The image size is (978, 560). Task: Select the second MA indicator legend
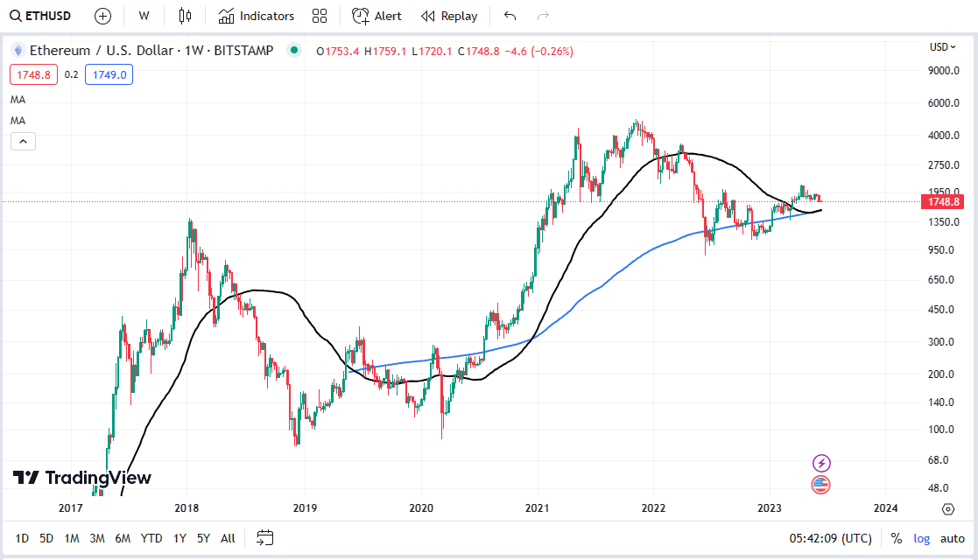coord(18,121)
